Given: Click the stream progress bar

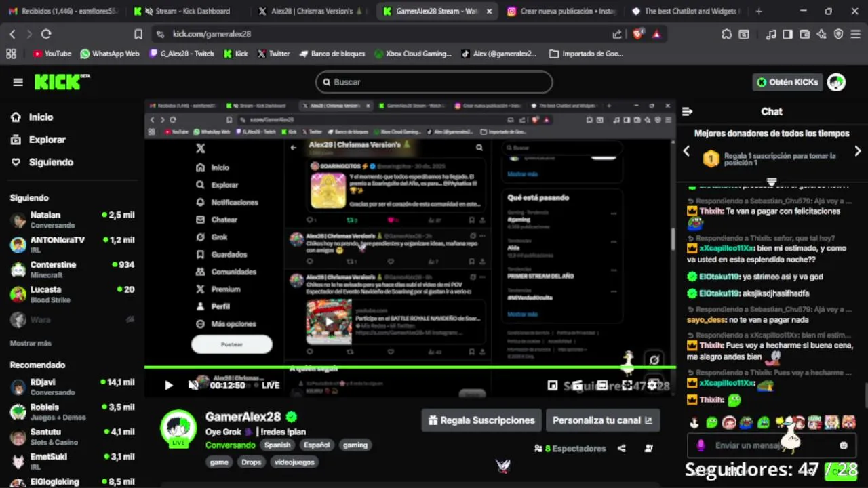Looking at the screenshot, I should click(410, 368).
